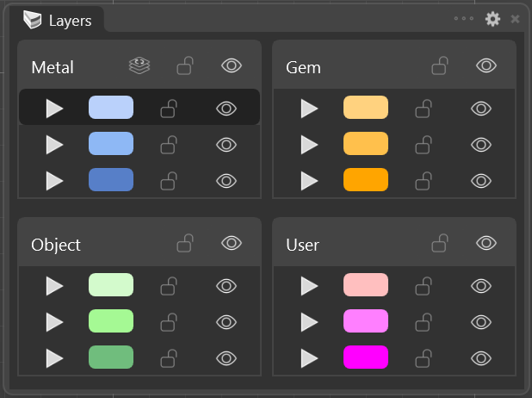Viewport: 532px width, 398px height.
Task: Hide the lightest blue Metal layer
Action: pyautogui.click(x=226, y=109)
